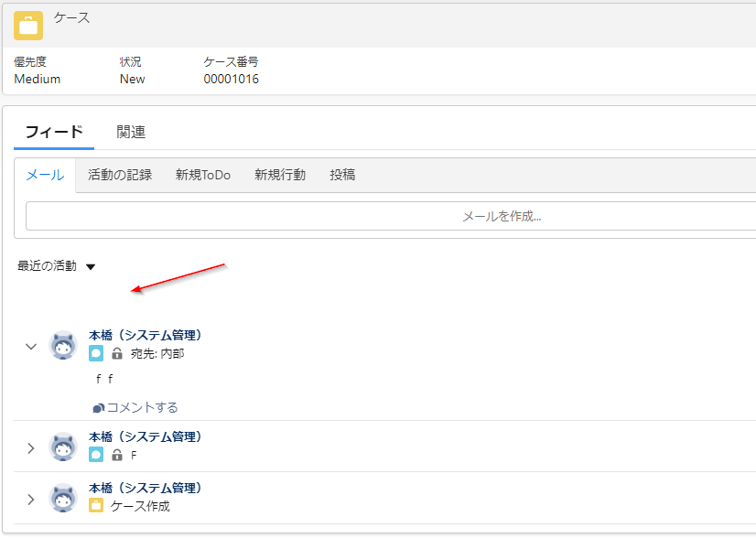Open 本橋 profile link on ケース作成 item
The height and width of the screenshot is (549, 756).
(145, 489)
